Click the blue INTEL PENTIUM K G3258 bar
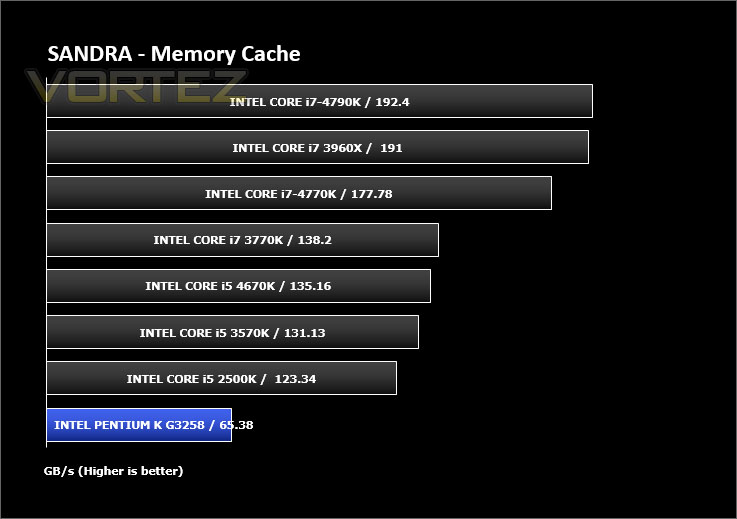 tap(139, 425)
